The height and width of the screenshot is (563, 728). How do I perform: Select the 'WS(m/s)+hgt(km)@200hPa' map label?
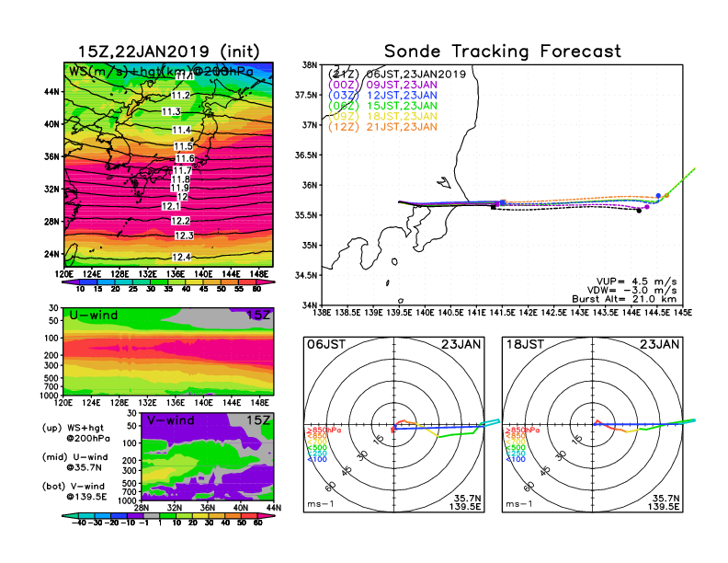pyautogui.click(x=161, y=72)
